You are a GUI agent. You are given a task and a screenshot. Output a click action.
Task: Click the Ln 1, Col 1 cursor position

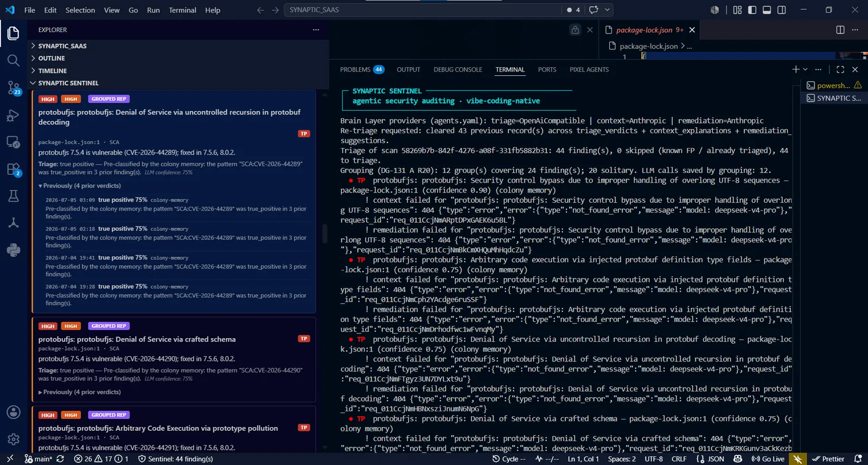point(583,459)
